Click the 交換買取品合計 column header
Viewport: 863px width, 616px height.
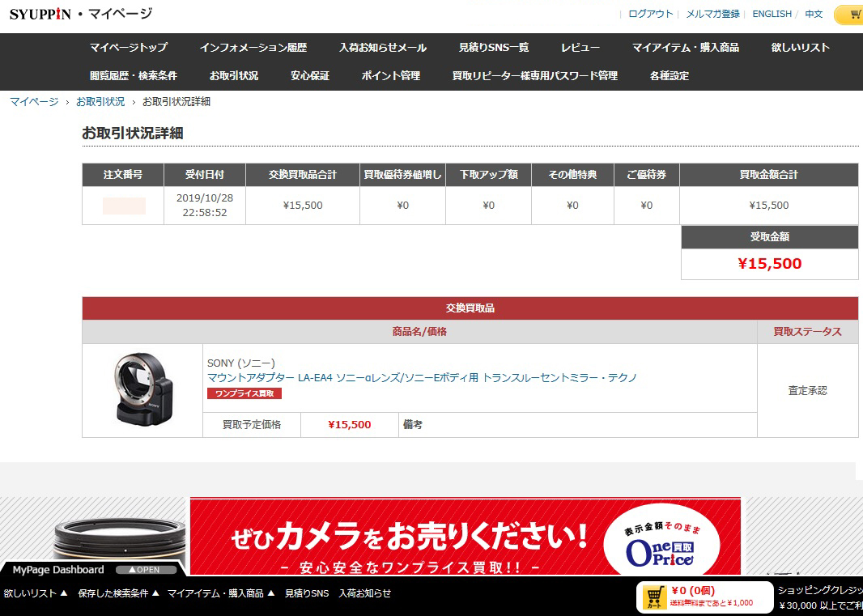point(303,175)
